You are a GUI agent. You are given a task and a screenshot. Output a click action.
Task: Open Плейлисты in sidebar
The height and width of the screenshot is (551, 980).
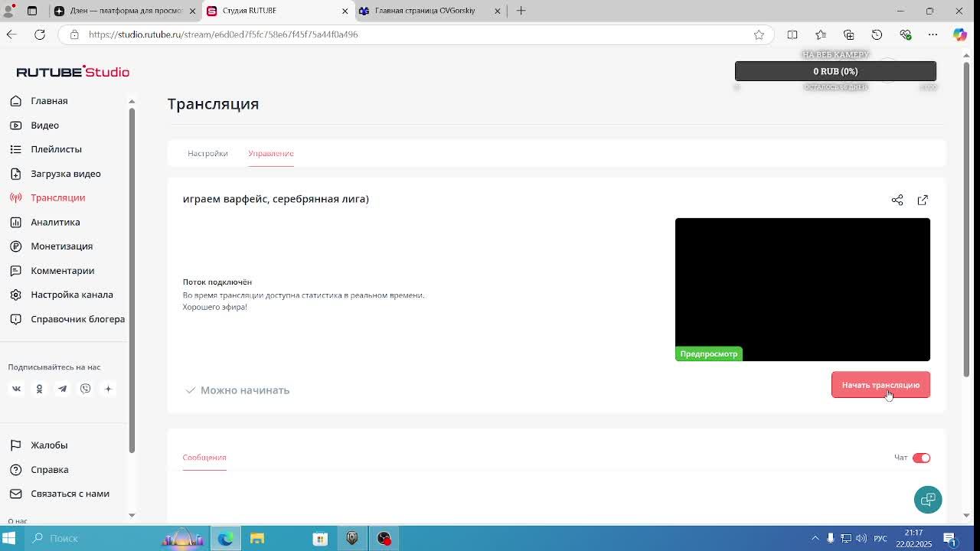click(x=56, y=149)
